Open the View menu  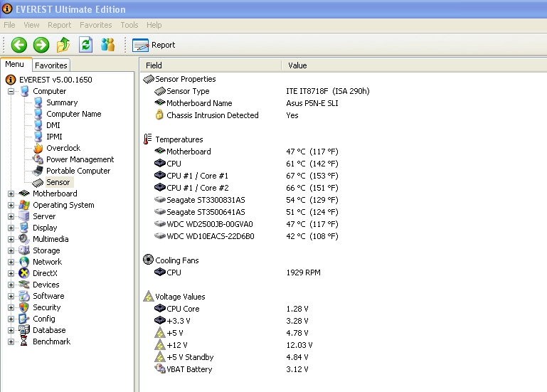pos(31,25)
